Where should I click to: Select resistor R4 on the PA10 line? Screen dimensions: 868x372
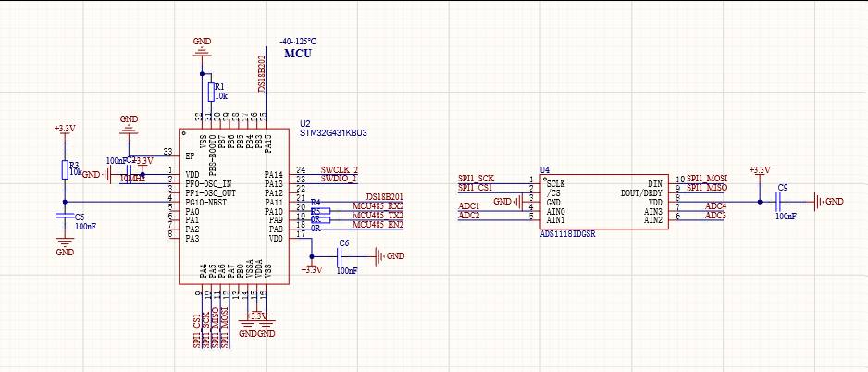click(x=321, y=211)
